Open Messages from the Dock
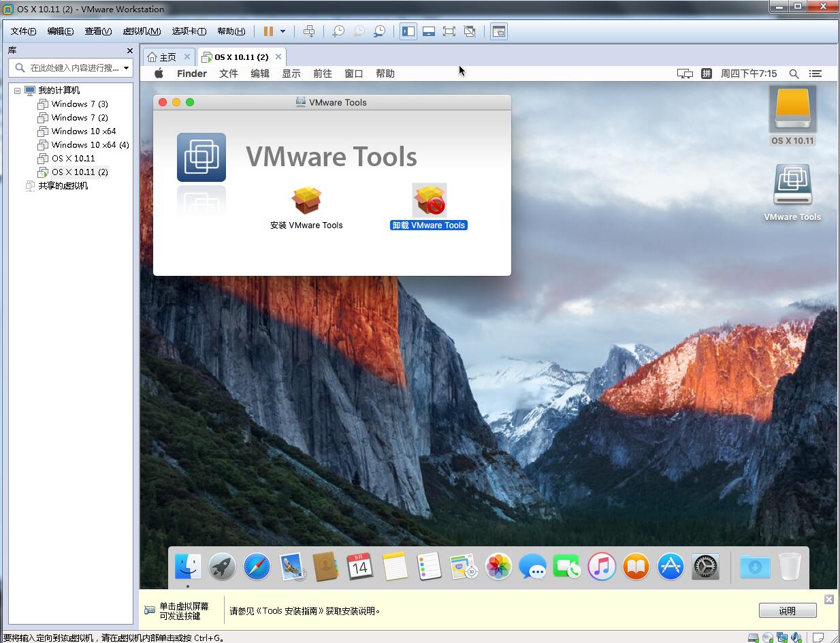Viewport: 840px width, 643px height. 532,566
